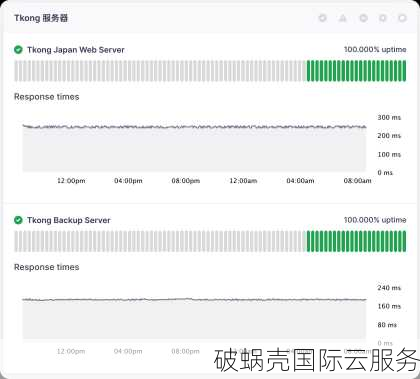Click 04:00pm label in Japan Web Server chart

tap(128, 181)
